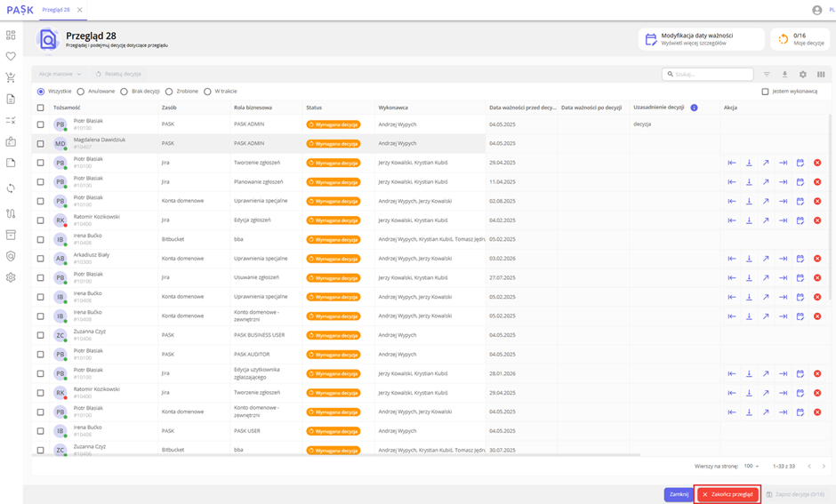Toggle the select-all checkbox in table header
The image size is (836, 504).
[x=40, y=108]
